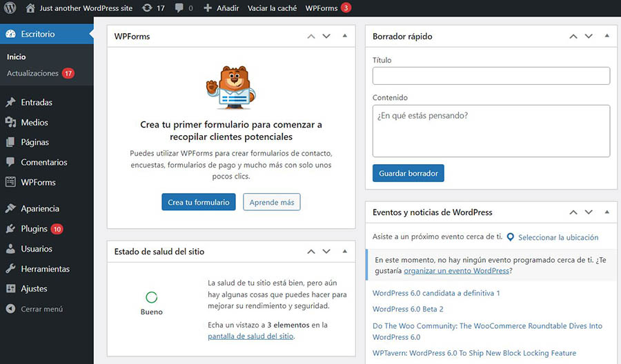The width and height of the screenshot is (621, 364).
Task: Click Crea tu formulario button
Action: pyautogui.click(x=199, y=203)
